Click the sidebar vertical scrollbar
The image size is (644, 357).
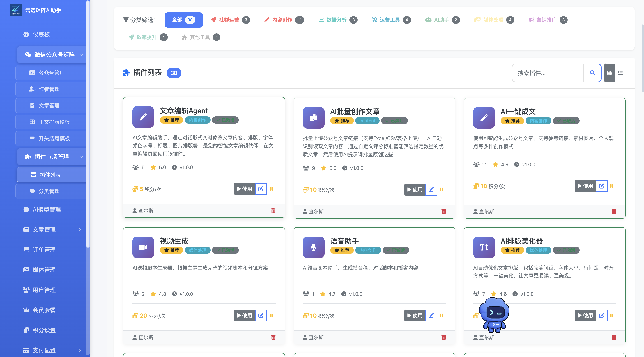point(88,124)
